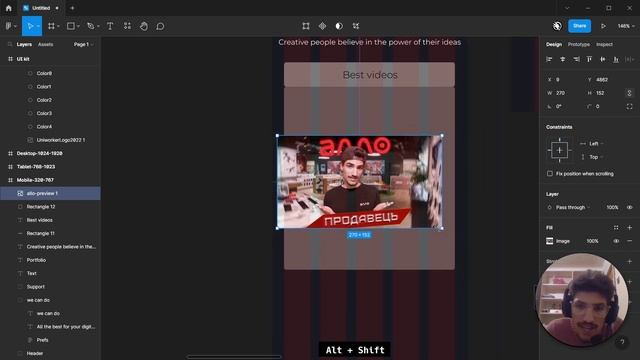
Task: Open the Figma main menu icon
Action: (x=9, y=26)
